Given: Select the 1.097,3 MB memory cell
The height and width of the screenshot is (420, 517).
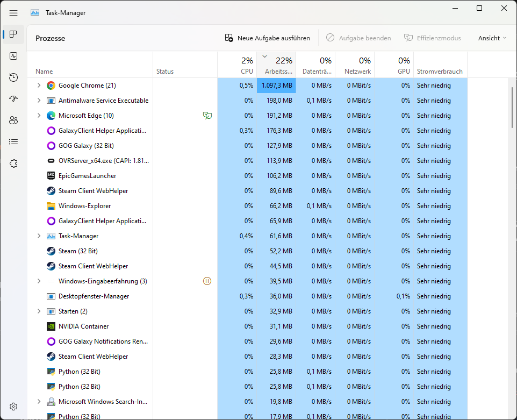Looking at the screenshot, I should point(276,86).
